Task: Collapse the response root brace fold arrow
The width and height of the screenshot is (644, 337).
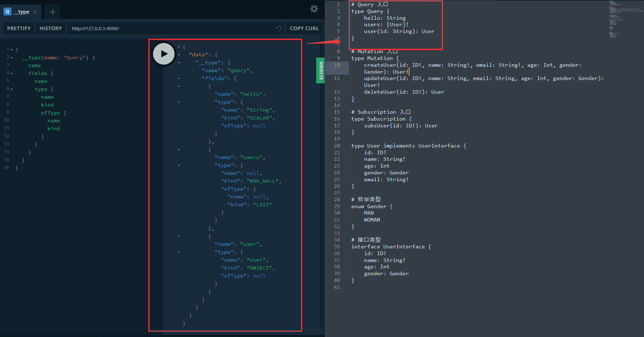Action: click(179, 47)
